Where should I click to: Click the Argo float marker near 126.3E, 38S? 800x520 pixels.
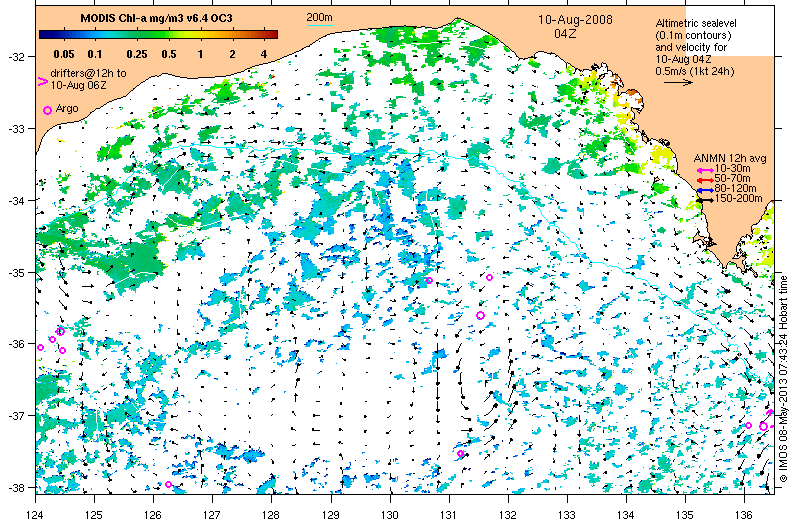coord(169,484)
